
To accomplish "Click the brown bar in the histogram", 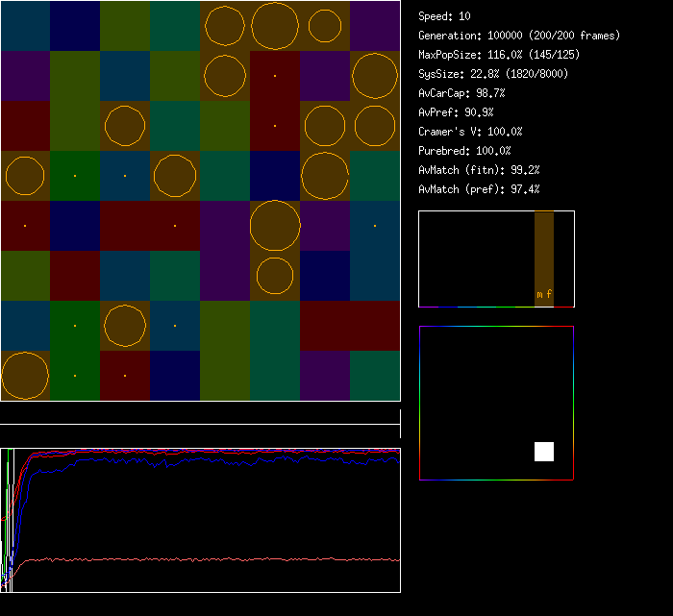I will tap(544, 250).
